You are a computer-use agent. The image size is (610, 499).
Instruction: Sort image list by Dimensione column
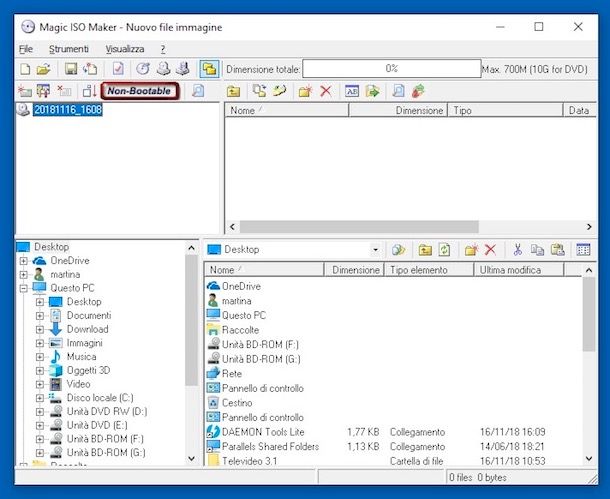[398, 110]
